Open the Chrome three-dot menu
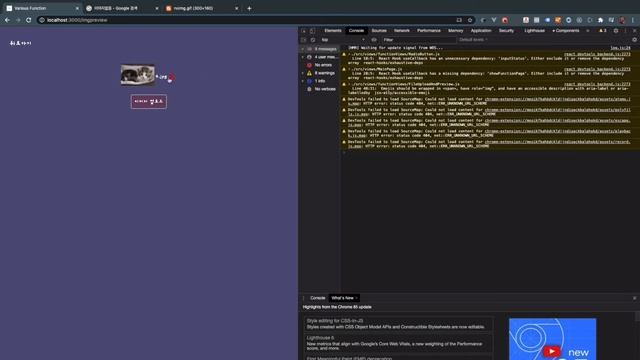The image size is (640, 360). pos(633,20)
